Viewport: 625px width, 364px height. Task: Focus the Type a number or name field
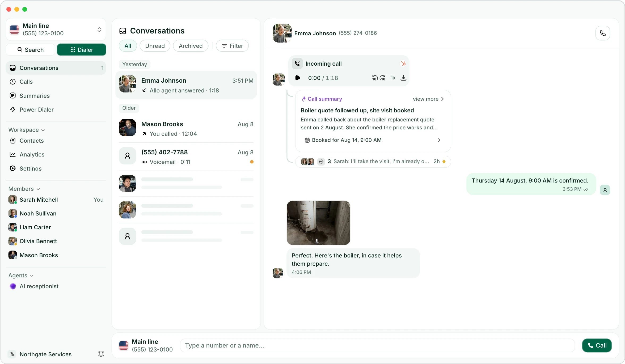pos(377,345)
